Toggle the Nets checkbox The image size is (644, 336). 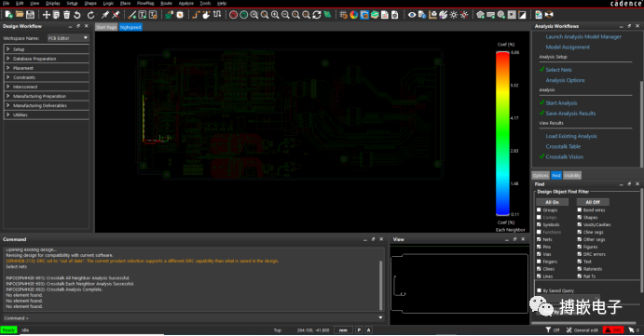pyautogui.click(x=539, y=239)
